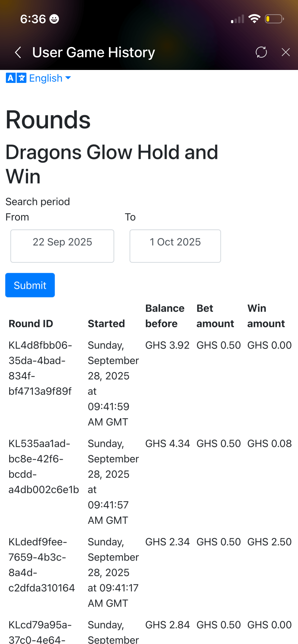Tap the Round ID column header
Screen dimensions: 298x644
coord(31,324)
